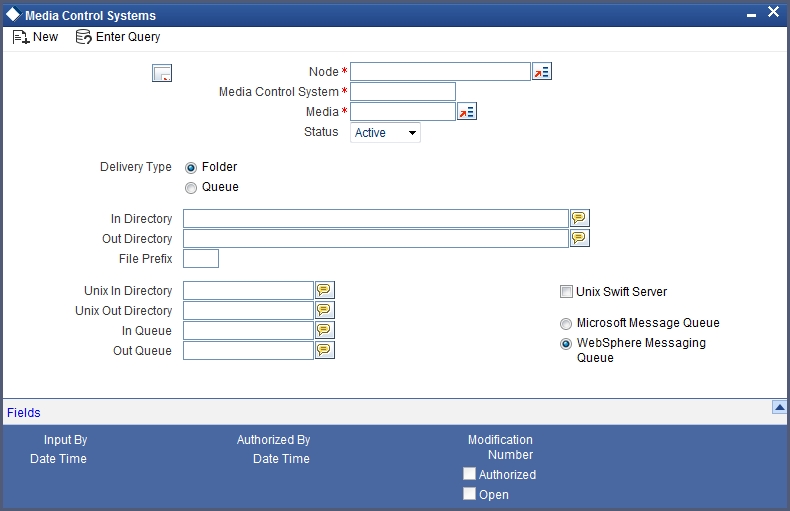Tick the Authorized checkbox
Viewport: 790px width, 511px height.
coord(470,474)
